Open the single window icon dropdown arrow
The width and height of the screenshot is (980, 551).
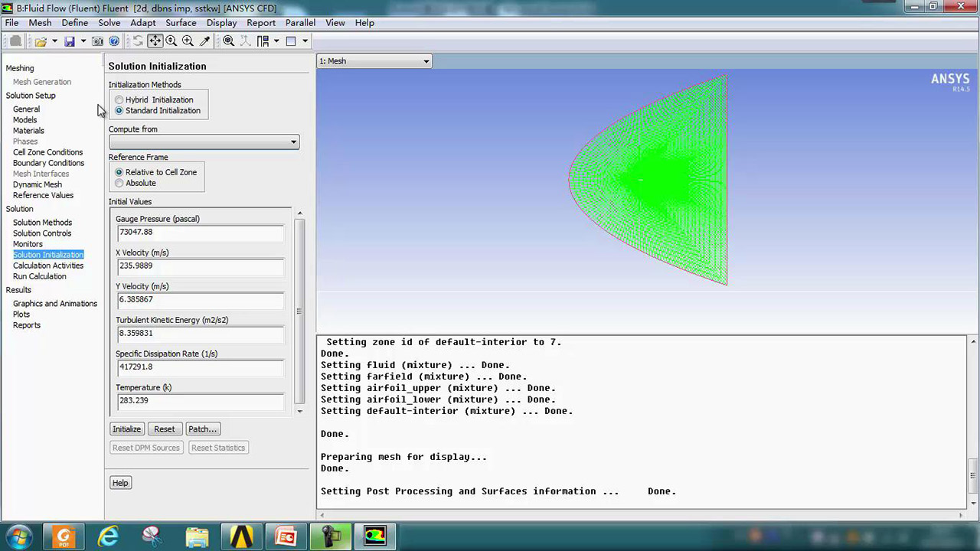(305, 41)
